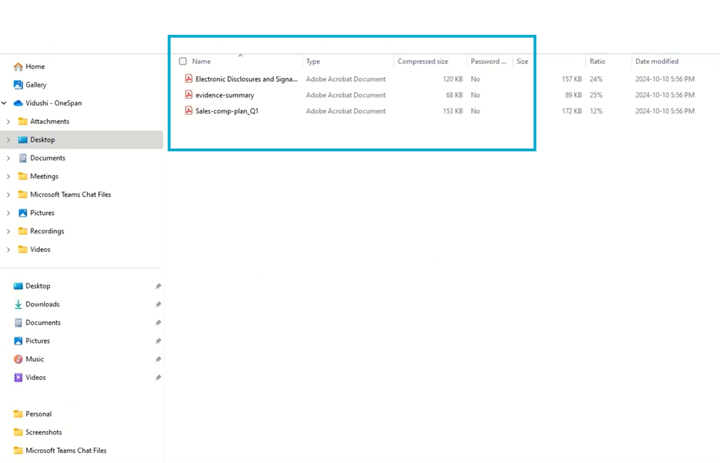This screenshot has width=720, height=463.
Task: Click date modified of Sales-comp-plan_Q1 row
Action: click(665, 111)
